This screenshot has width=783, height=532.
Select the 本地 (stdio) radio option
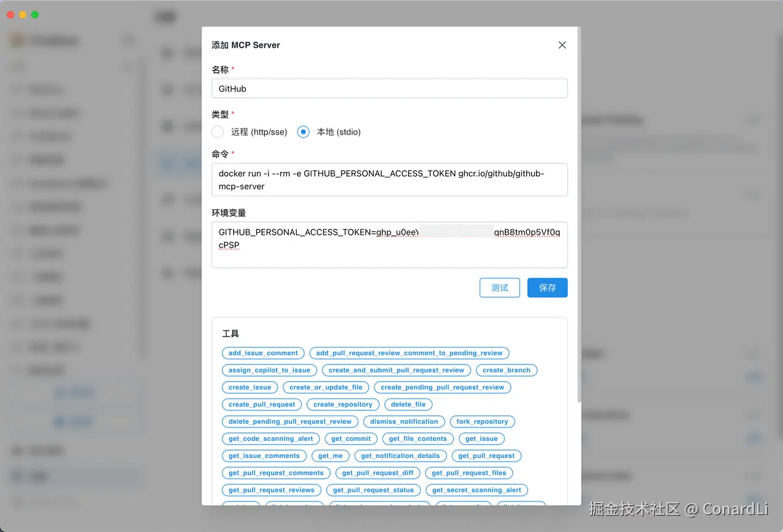[x=329, y=132]
